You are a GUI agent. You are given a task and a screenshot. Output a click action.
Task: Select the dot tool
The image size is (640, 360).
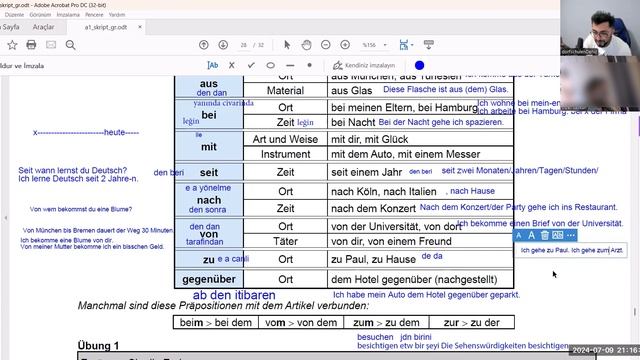[x=309, y=65]
